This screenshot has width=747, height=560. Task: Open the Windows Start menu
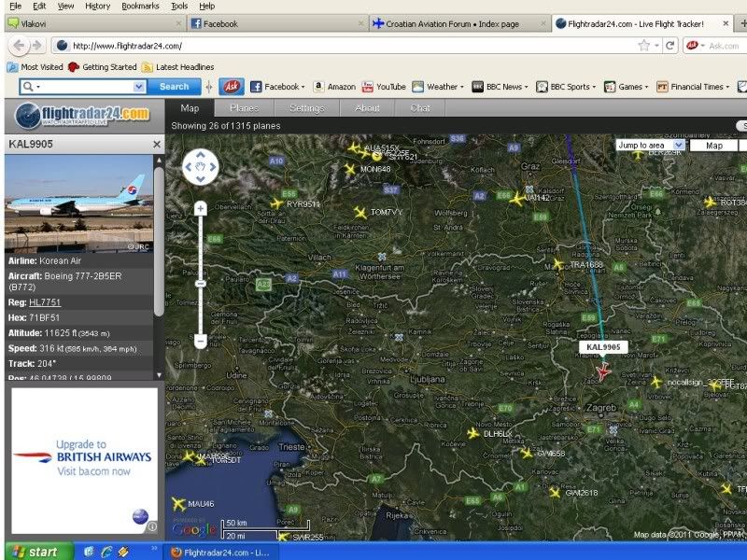click(38, 552)
